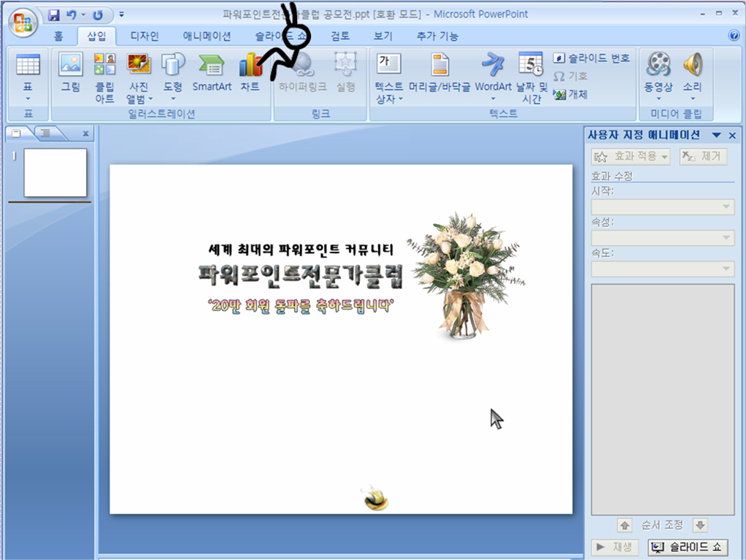The image size is (746, 560).
Task: Switch to the 홈 ribbon tab
Action: [x=58, y=37]
